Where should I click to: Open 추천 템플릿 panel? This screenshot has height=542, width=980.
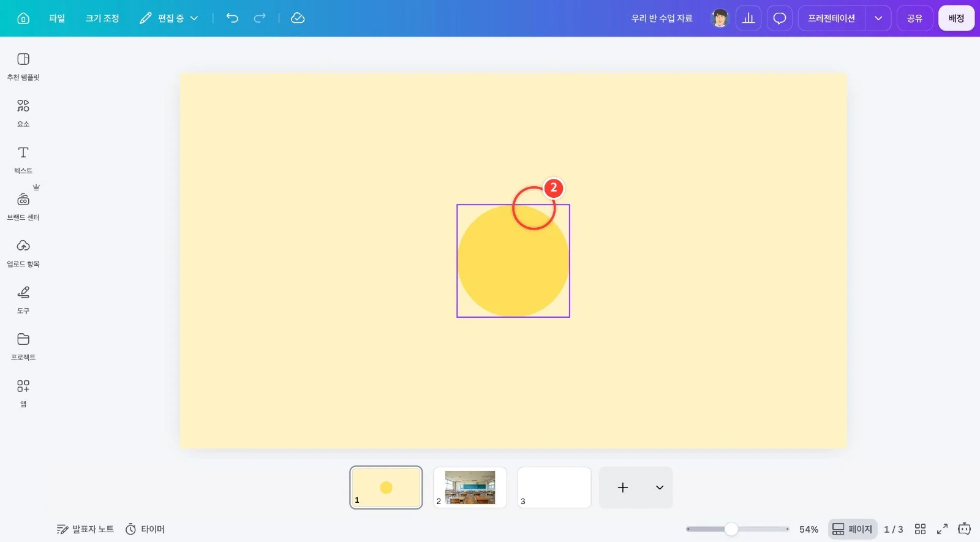tap(23, 66)
